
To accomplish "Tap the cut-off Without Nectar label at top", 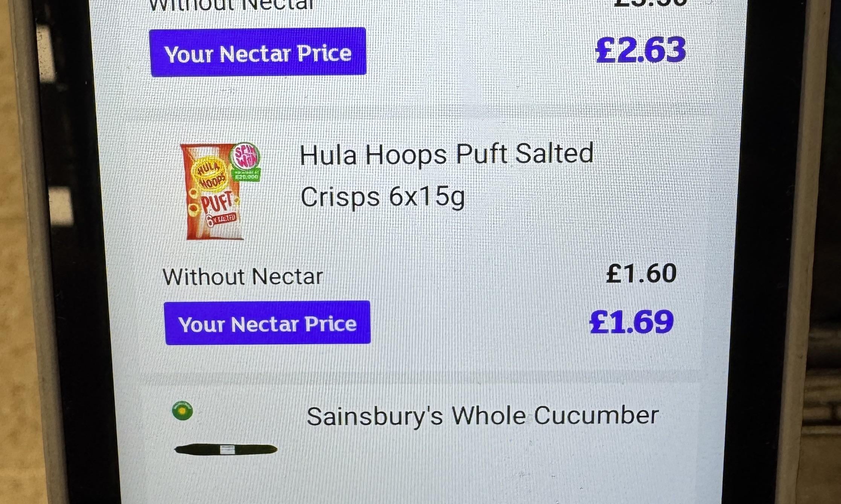I will click(232, 5).
